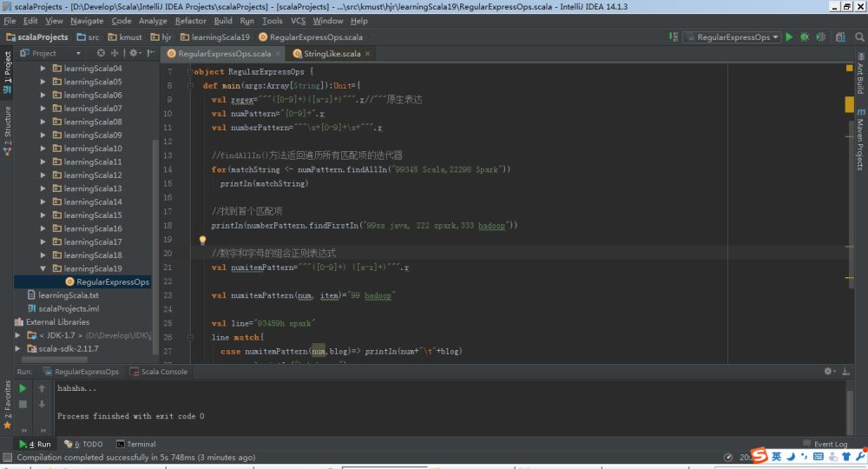Screen dimensions: 868x469
Task: Click the Debug bug icon in toolbar
Action: (805, 37)
